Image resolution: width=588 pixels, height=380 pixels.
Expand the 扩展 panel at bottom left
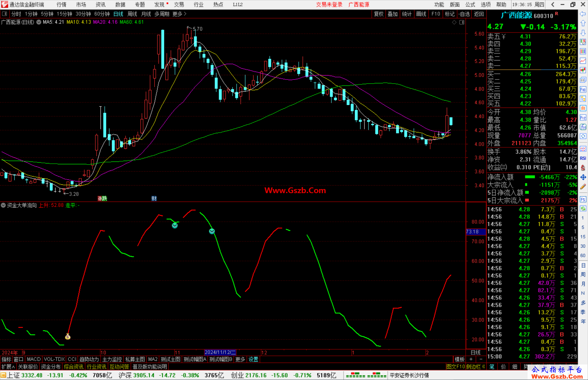click(8, 367)
